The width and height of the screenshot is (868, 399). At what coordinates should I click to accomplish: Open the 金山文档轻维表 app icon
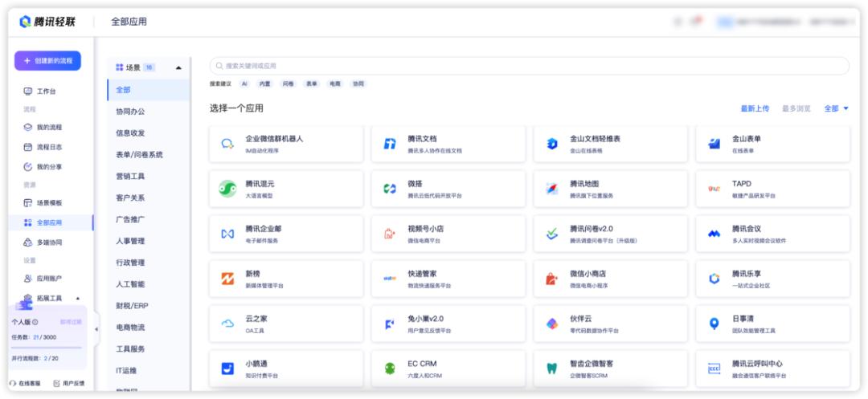(x=552, y=144)
